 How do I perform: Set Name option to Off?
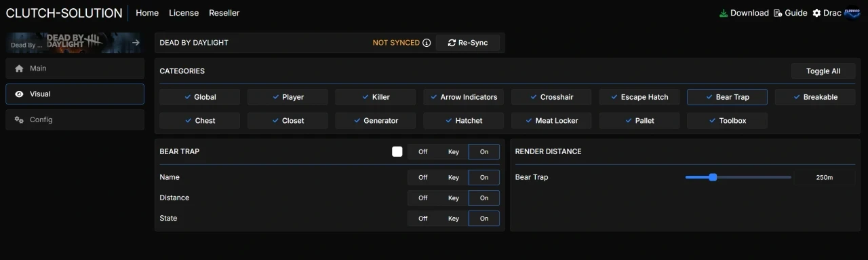pos(423,177)
